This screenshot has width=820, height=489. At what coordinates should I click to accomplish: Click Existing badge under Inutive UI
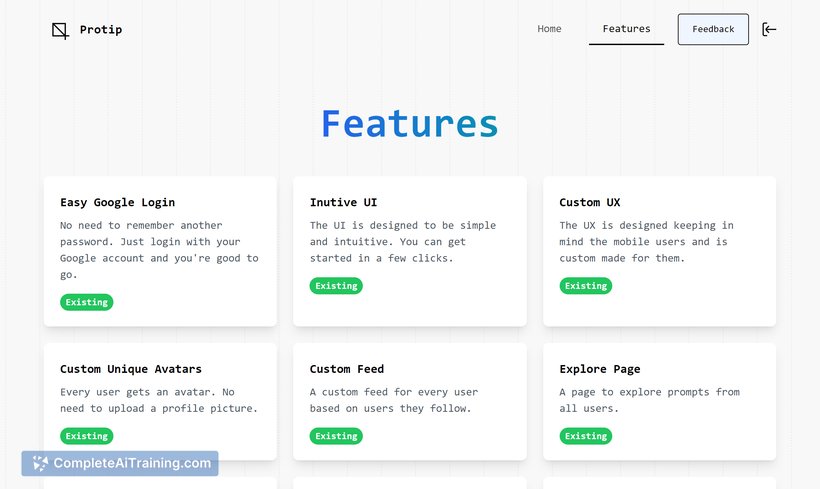(336, 286)
